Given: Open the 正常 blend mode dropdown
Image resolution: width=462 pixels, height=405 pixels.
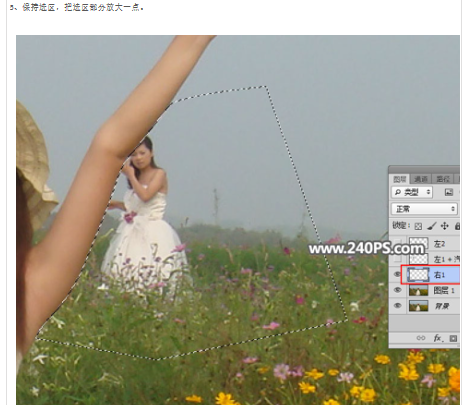Looking at the screenshot, I should tap(424, 209).
